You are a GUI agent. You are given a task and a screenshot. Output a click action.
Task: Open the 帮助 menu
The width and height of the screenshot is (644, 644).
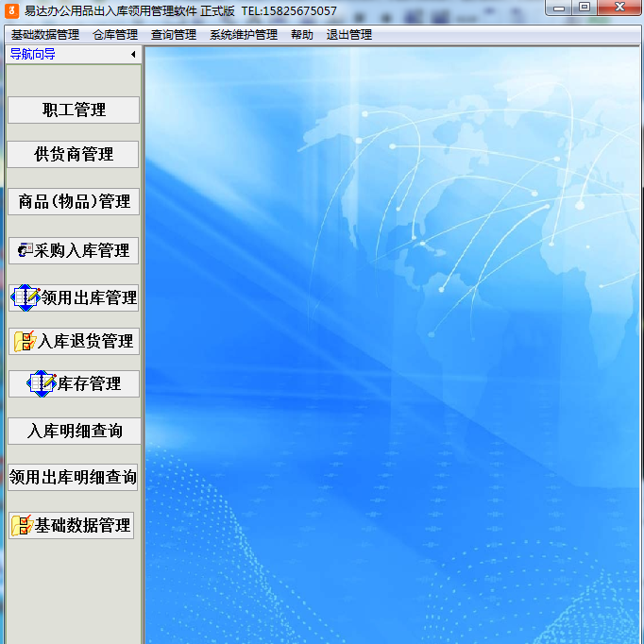[302, 35]
